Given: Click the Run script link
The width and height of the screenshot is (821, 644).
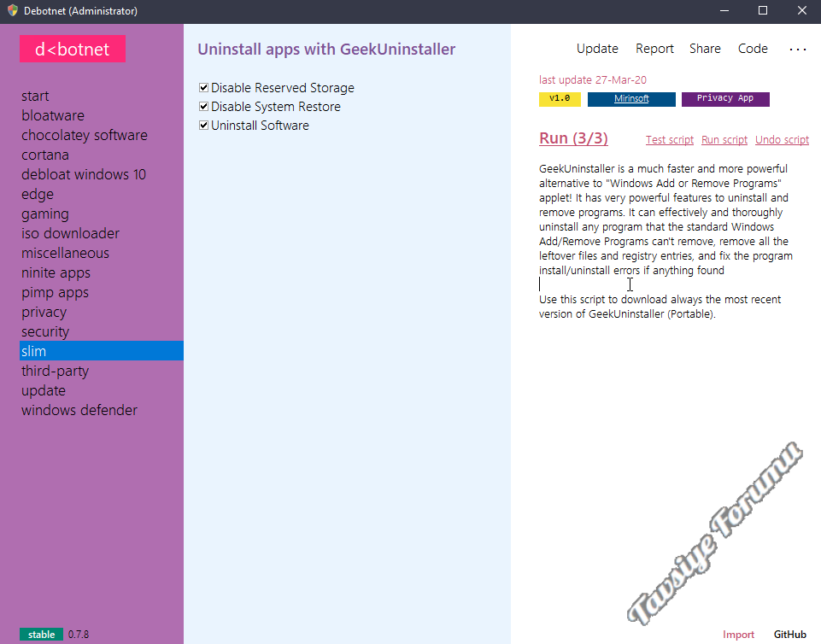Looking at the screenshot, I should click(724, 140).
